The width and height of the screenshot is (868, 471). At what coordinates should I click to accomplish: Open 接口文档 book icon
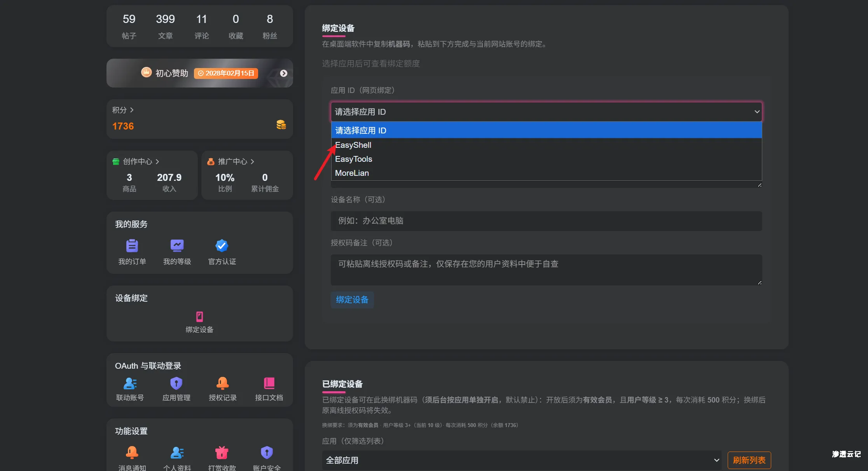pyautogui.click(x=269, y=383)
